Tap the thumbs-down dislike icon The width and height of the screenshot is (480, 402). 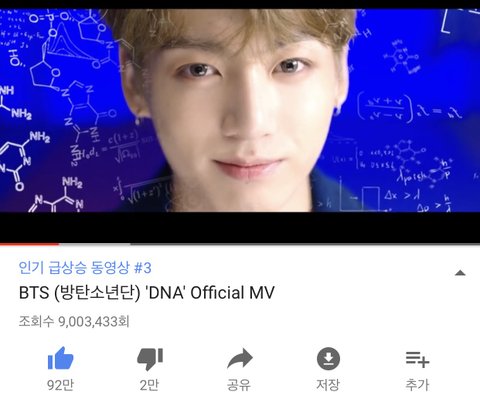150,359
